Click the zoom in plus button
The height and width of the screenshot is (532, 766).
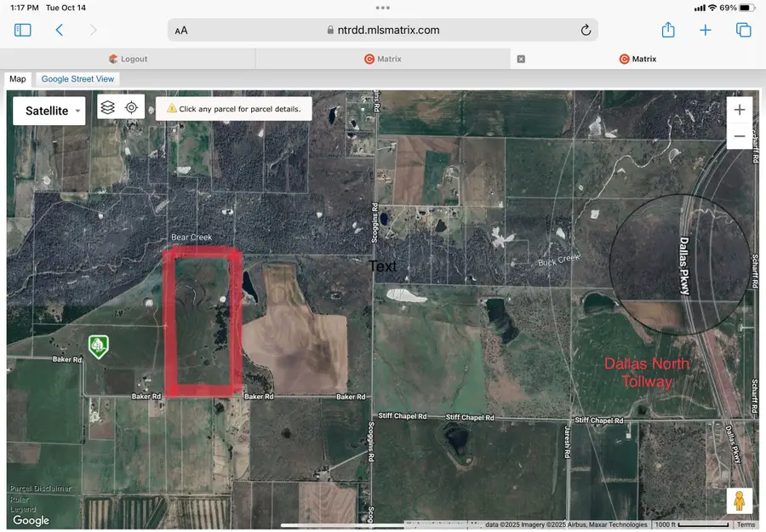click(x=739, y=109)
